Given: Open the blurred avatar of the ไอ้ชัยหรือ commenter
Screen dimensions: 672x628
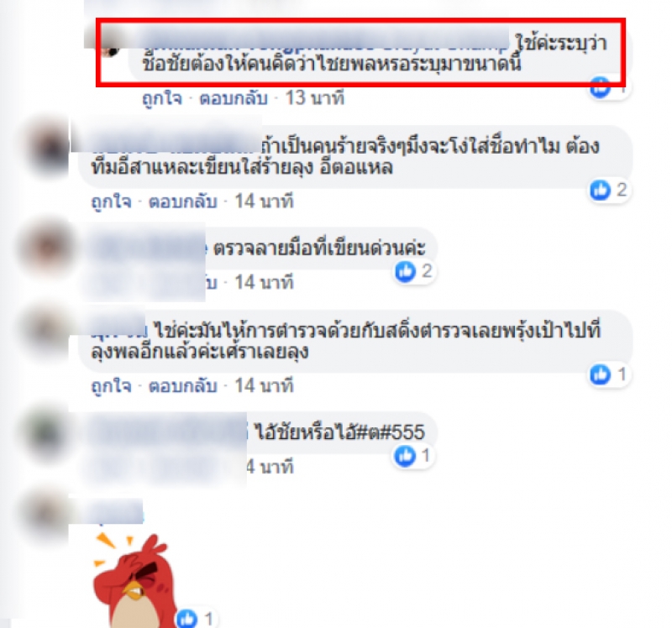Looking at the screenshot, I should 46,432.
